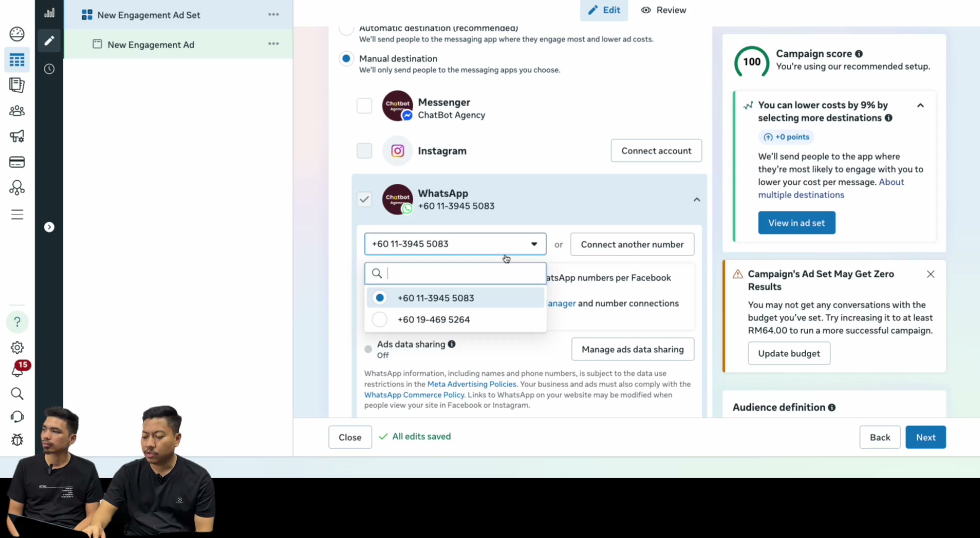
Task: Open the Meta Advertising Policies link
Action: coord(472,384)
